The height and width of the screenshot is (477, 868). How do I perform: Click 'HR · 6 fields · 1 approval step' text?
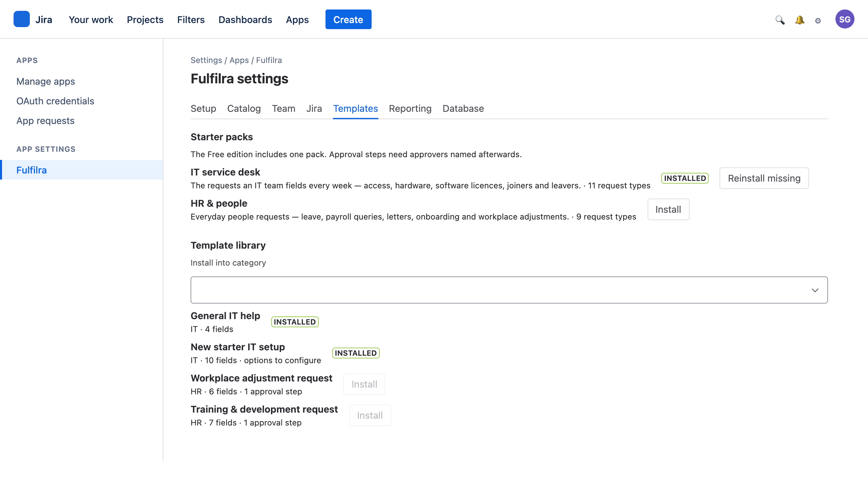point(246,392)
